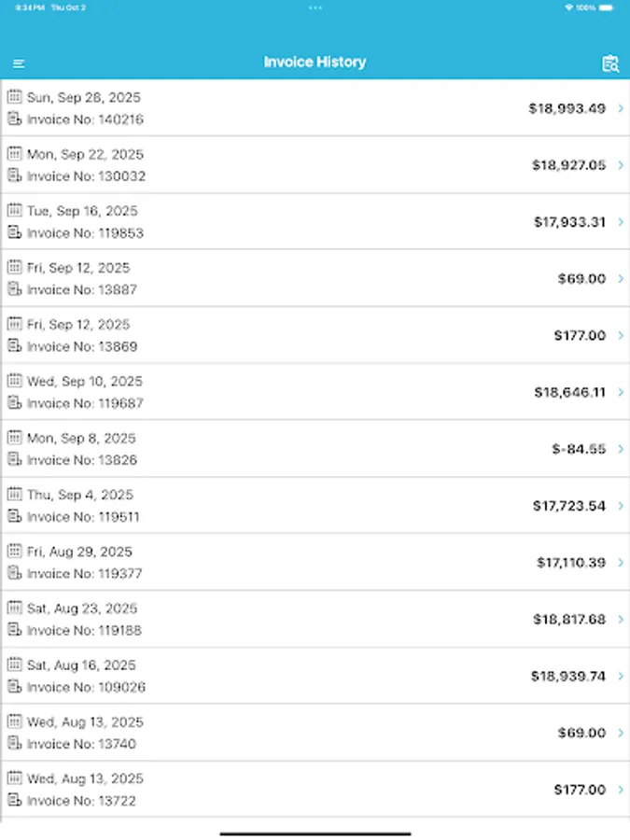
Task: Open the chevron for the Invoice No 109026 row
Action: 620,676
